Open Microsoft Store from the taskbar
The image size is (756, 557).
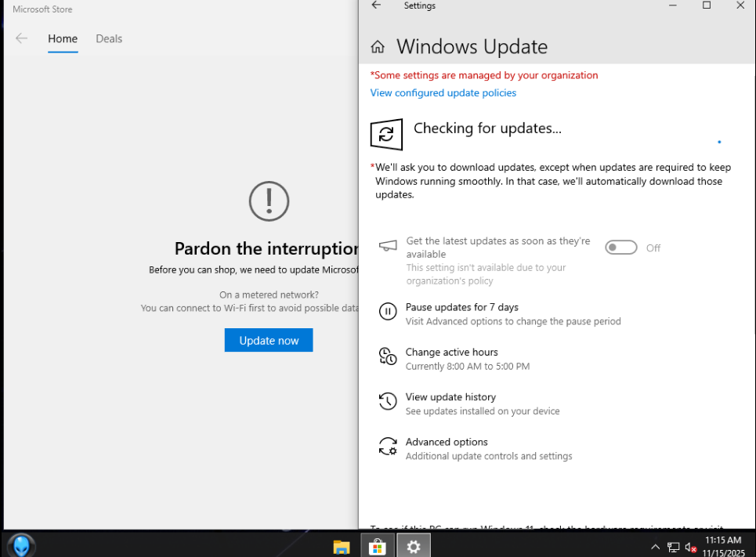(377, 546)
